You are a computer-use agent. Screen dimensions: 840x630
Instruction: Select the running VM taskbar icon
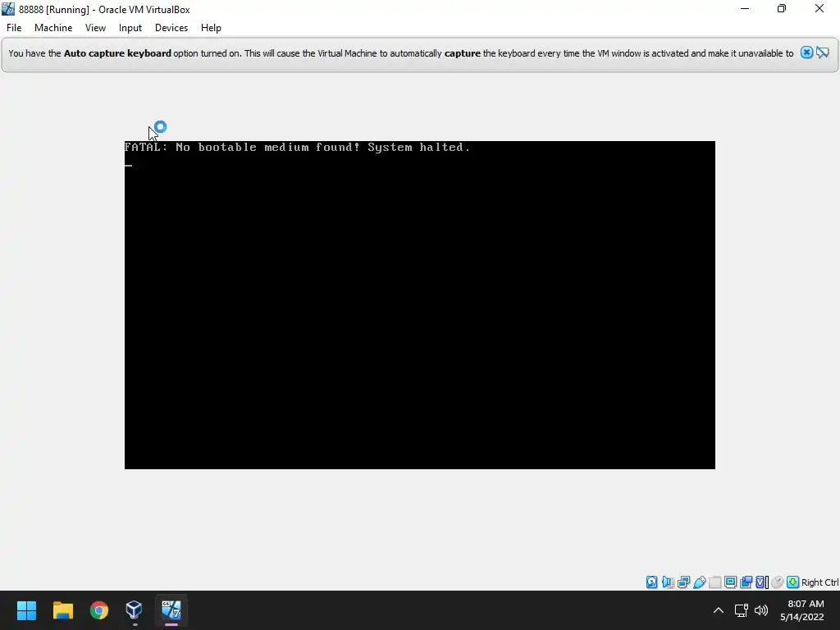coord(171,610)
